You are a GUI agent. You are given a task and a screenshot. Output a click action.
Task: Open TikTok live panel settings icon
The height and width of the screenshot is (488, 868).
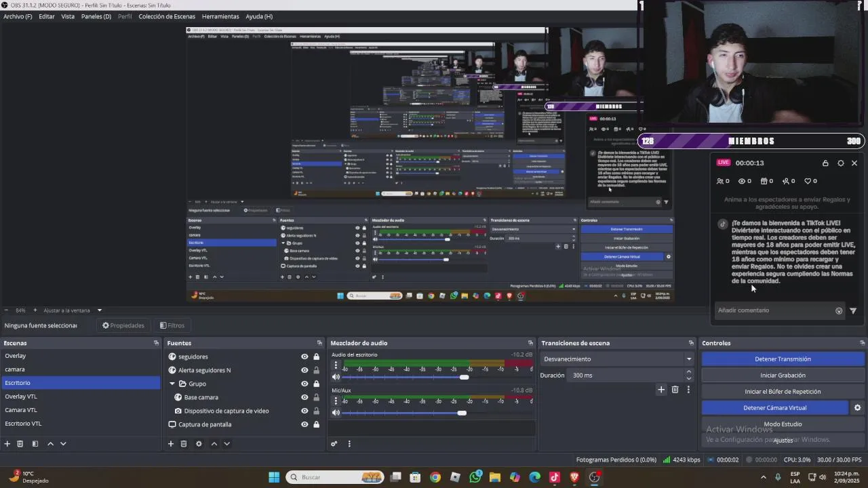(x=841, y=163)
